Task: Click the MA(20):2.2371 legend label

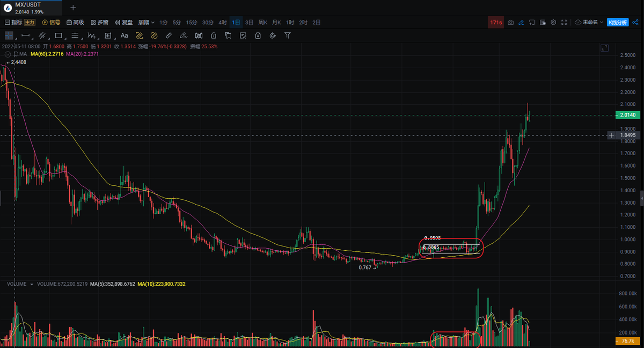Action: click(x=83, y=54)
